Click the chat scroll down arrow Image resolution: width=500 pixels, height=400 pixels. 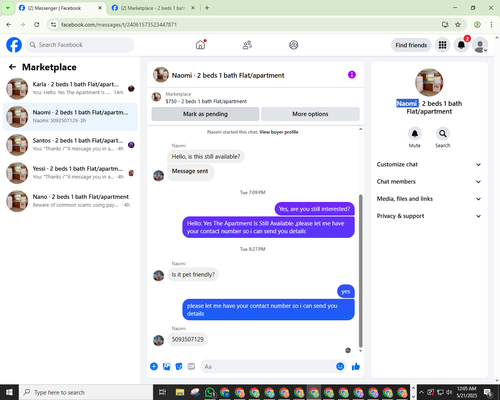(360, 351)
